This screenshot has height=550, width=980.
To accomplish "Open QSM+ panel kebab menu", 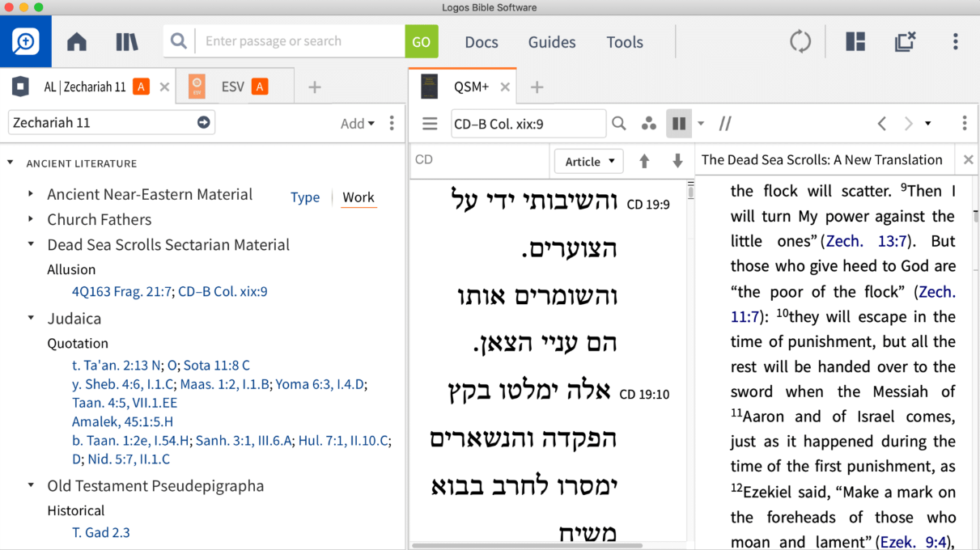I will [964, 124].
